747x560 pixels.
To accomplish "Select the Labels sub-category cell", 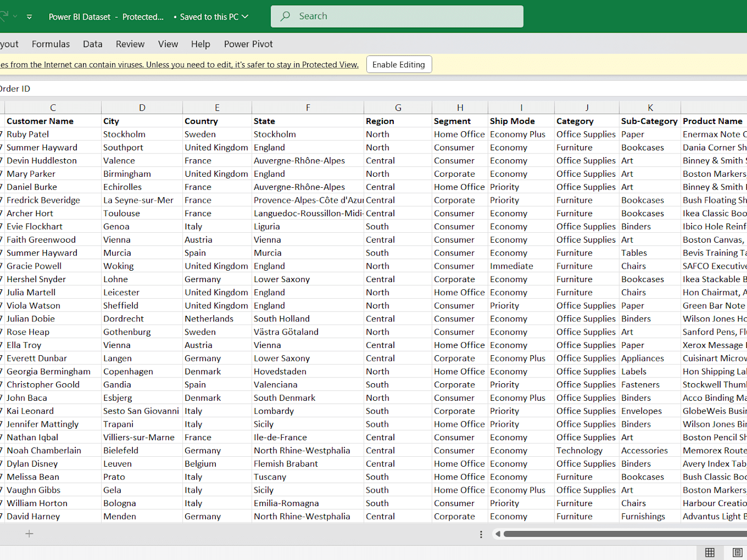I will 650,371.
